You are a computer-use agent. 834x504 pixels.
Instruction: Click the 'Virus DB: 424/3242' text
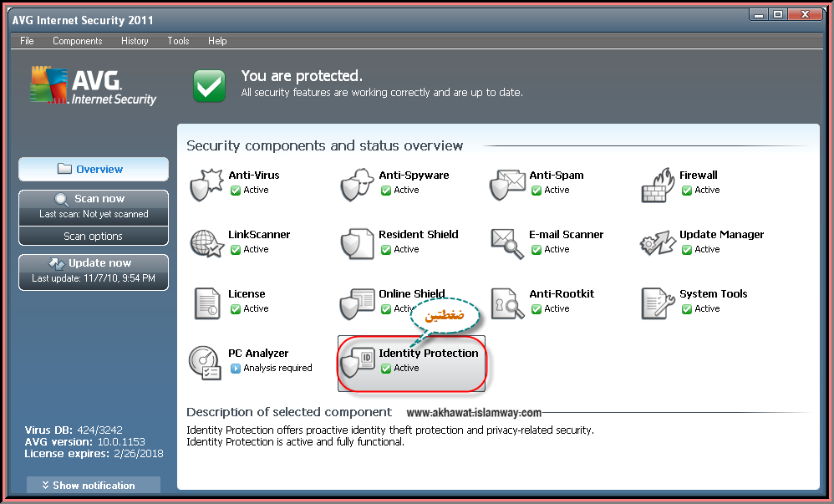pyautogui.click(x=74, y=430)
